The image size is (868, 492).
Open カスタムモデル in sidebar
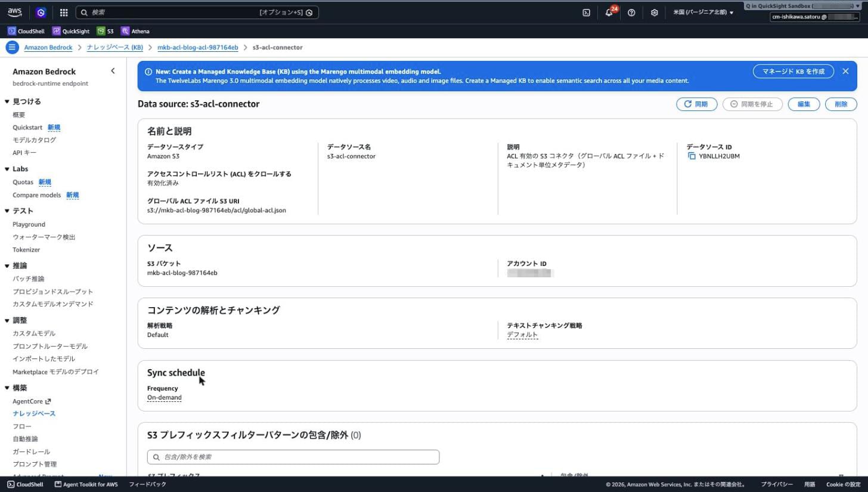tap(34, 333)
